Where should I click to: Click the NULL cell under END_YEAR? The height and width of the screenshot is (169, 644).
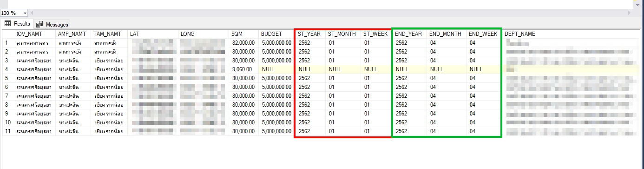coord(410,69)
